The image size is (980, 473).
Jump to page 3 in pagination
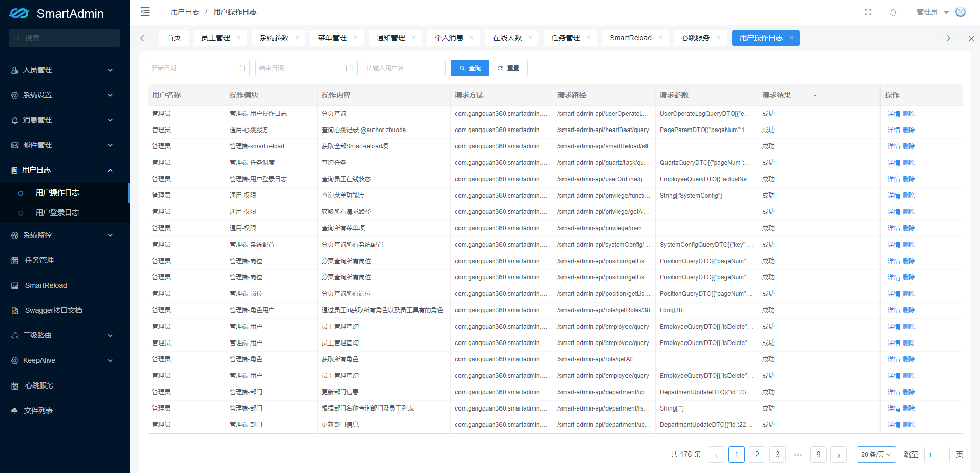[x=777, y=454]
